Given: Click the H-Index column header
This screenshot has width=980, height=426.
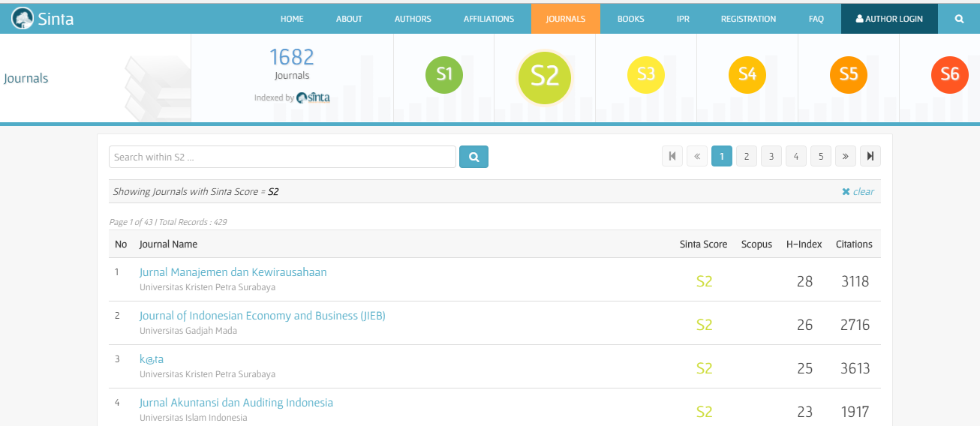Looking at the screenshot, I should coord(804,244).
